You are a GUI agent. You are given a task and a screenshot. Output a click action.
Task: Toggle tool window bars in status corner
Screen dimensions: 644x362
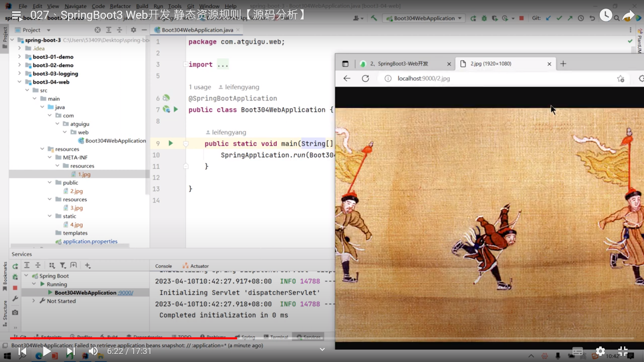tap(5, 346)
